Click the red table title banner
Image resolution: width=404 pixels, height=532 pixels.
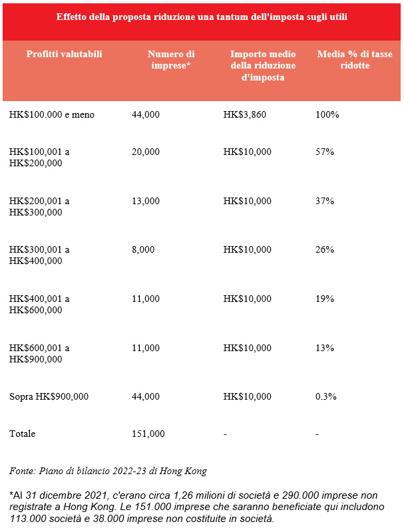(202, 16)
